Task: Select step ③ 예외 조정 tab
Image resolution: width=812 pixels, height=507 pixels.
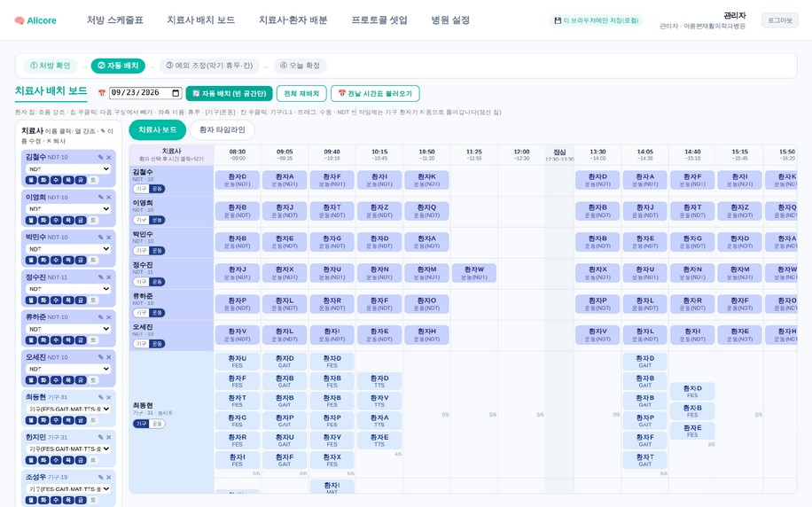Action: coord(210,66)
